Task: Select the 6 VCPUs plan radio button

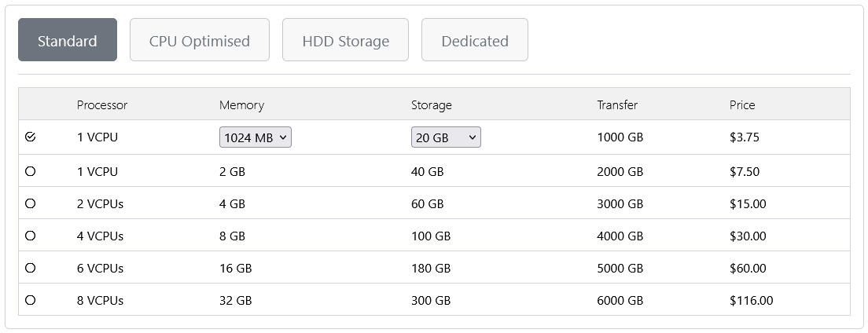Action: coord(31,268)
